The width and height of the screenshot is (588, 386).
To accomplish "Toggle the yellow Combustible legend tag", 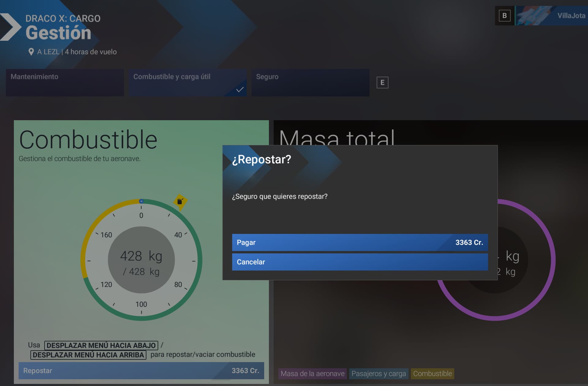I will [x=432, y=374].
